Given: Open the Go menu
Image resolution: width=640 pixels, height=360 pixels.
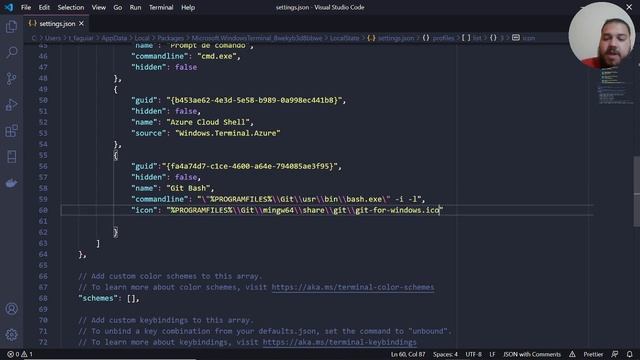Looking at the screenshot, I should [x=118, y=7].
